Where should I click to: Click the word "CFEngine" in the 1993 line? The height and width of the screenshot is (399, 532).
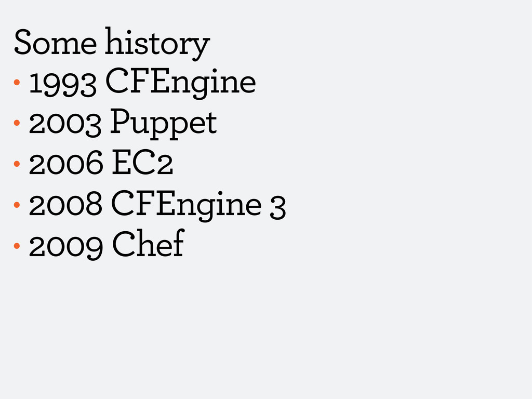[180, 83]
